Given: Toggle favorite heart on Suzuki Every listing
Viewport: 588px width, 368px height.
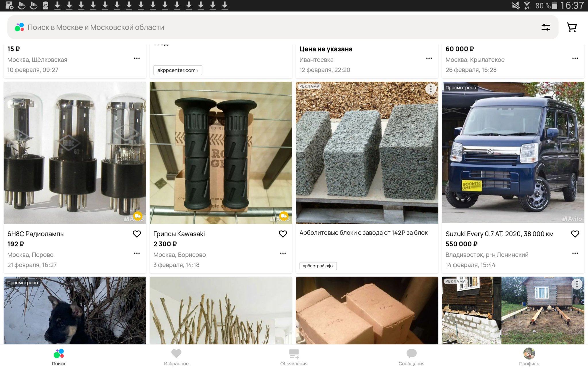Looking at the screenshot, I should coord(575,234).
